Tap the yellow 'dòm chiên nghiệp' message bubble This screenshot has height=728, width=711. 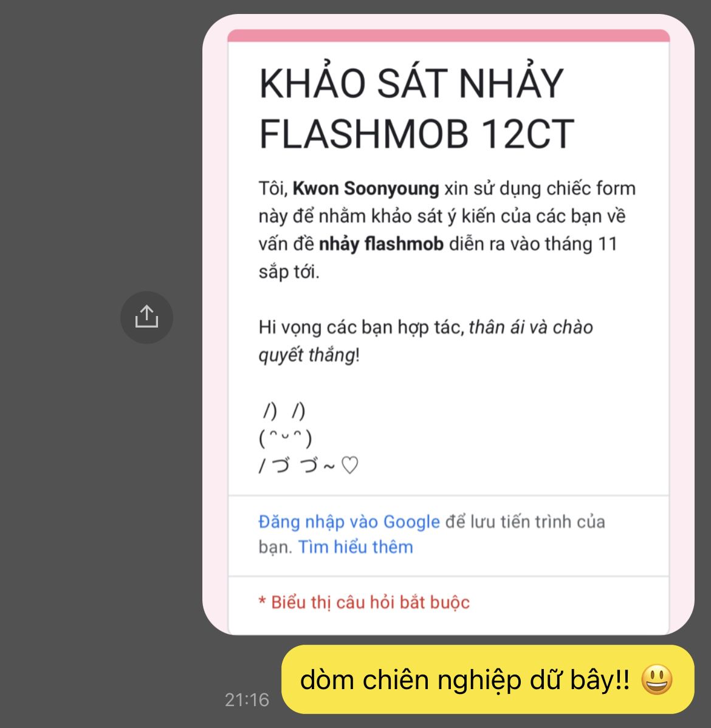click(x=487, y=679)
